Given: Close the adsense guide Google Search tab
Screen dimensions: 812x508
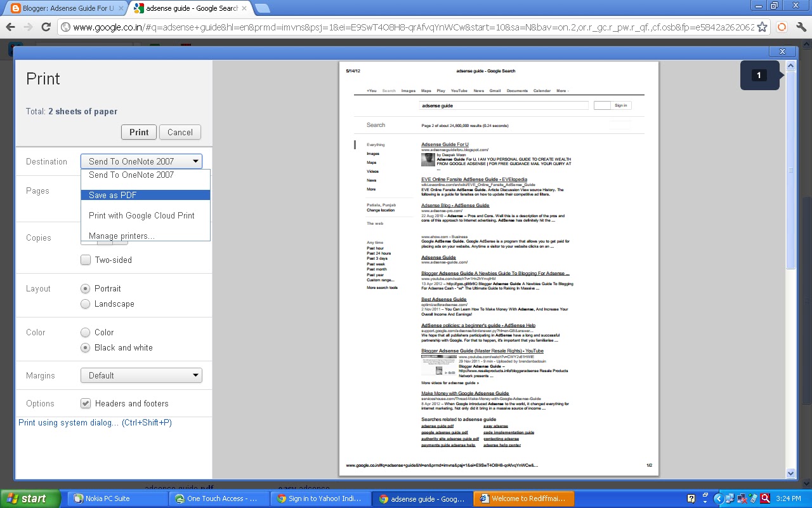Looking at the screenshot, I should (244, 9).
